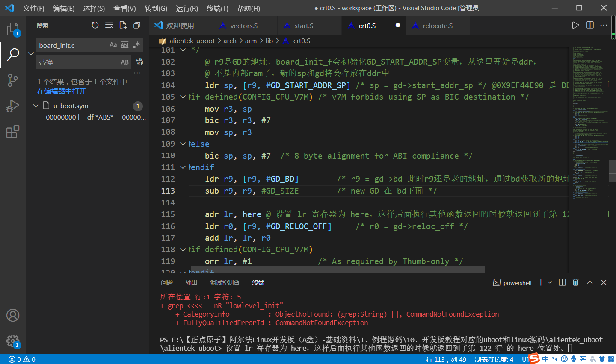Open the Explorer view in activity bar
This screenshot has height=364, width=616.
(13, 29)
